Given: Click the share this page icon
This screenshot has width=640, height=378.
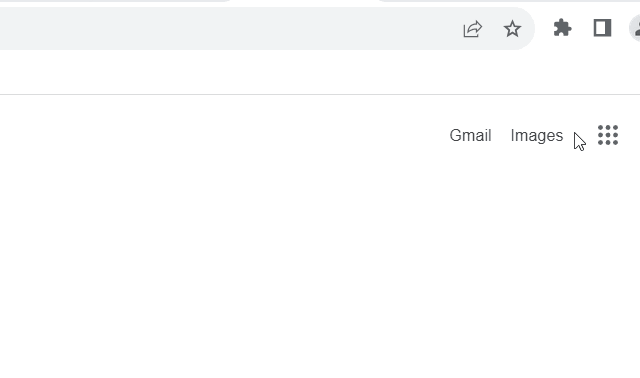Looking at the screenshot, I should pos(473,29).
